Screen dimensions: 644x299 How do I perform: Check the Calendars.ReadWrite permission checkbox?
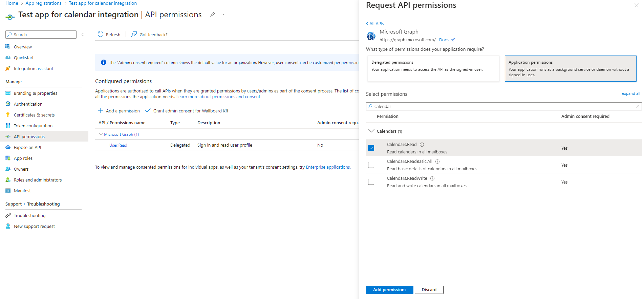tap(371, 182)
